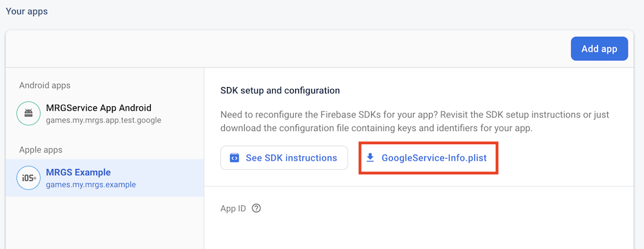Click the Firebase SDK reconfigure description paragraph
644x249 pixels.
click(x=415, y=121)
